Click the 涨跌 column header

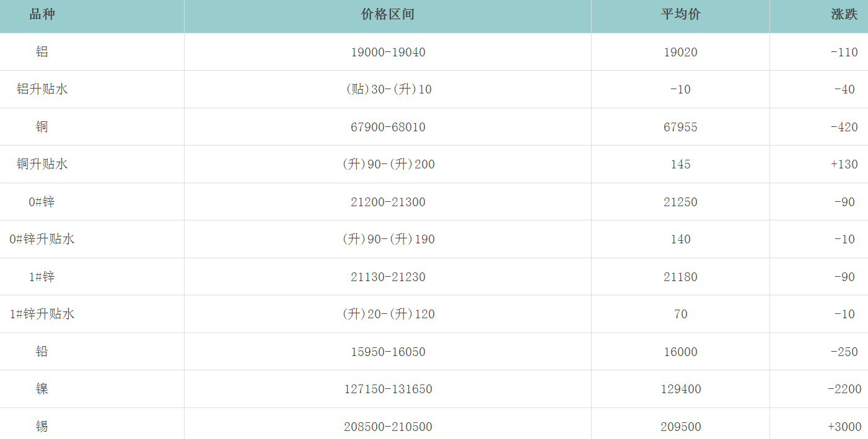coord(844,14)
